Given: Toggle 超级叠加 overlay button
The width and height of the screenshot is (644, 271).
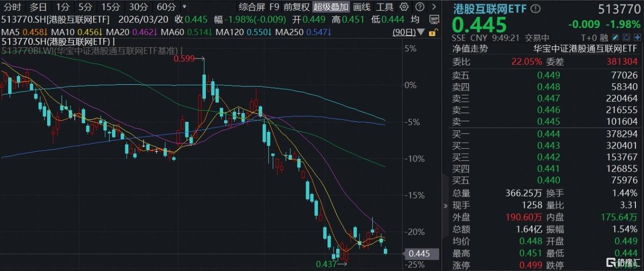Looking at the screenshot, I should click(x=331, y=7).
